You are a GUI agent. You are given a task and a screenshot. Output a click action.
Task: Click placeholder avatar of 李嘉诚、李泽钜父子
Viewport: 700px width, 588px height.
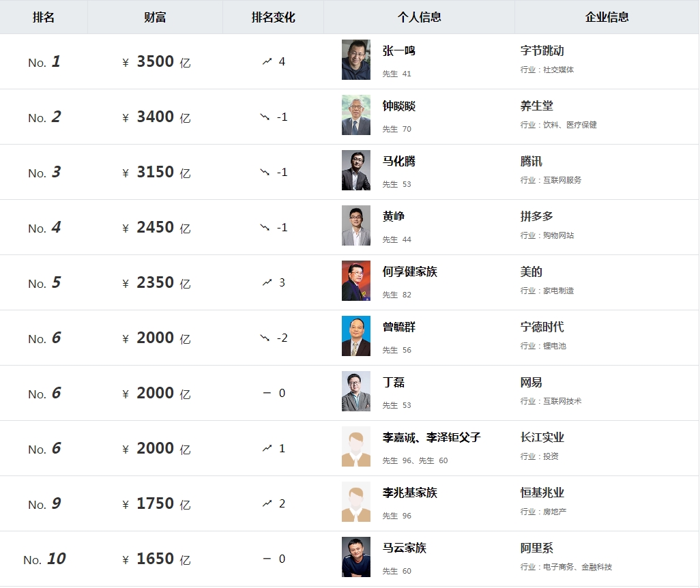click(356, 447)
